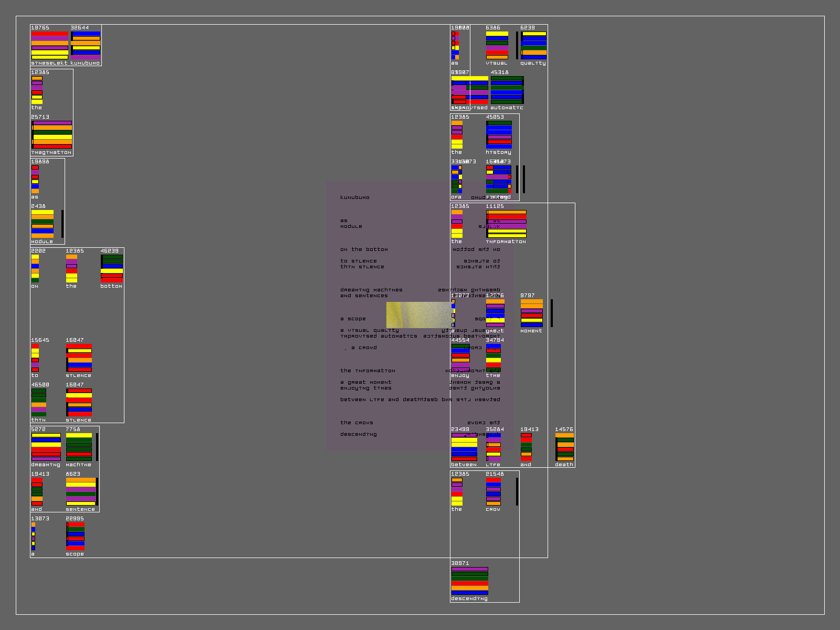Click the black vertical bar beside 'moment'
This screenshot has width=840, height=630.
(x=552, y=313)
